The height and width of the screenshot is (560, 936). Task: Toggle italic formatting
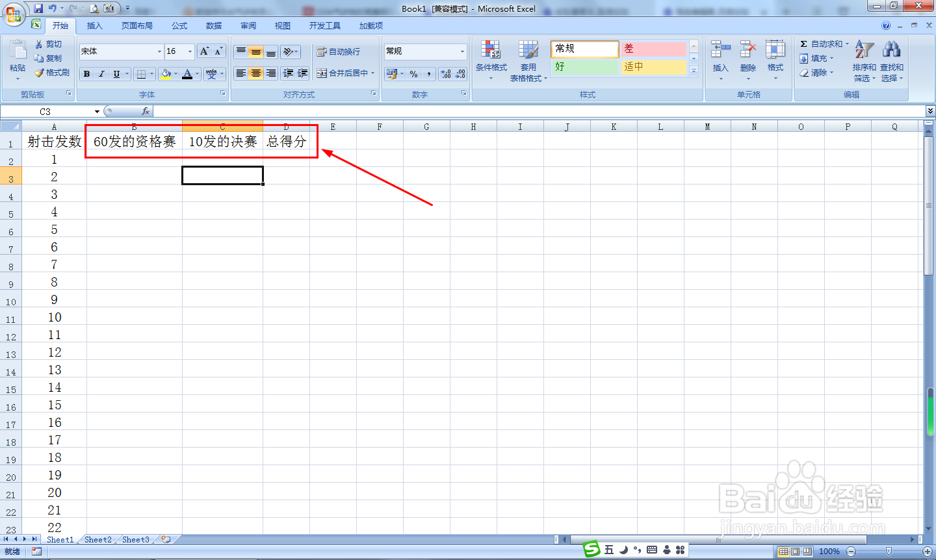tap(101, 74)
